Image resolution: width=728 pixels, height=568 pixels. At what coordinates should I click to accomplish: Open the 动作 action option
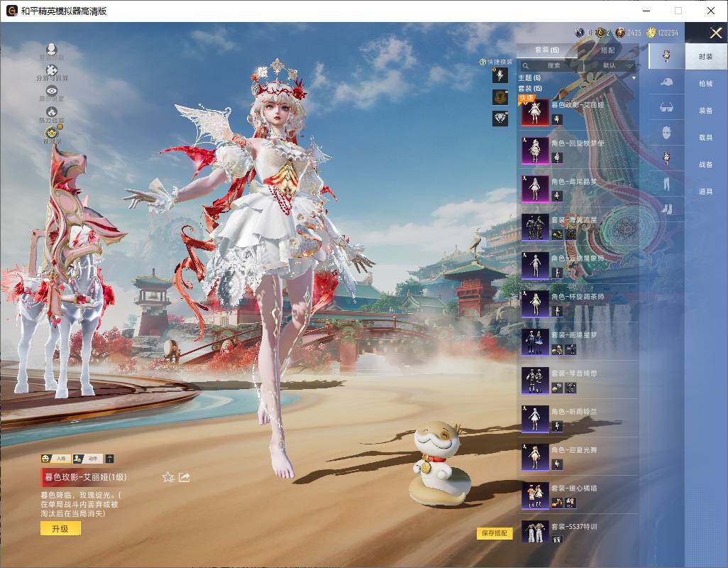(x=88, y=459)
